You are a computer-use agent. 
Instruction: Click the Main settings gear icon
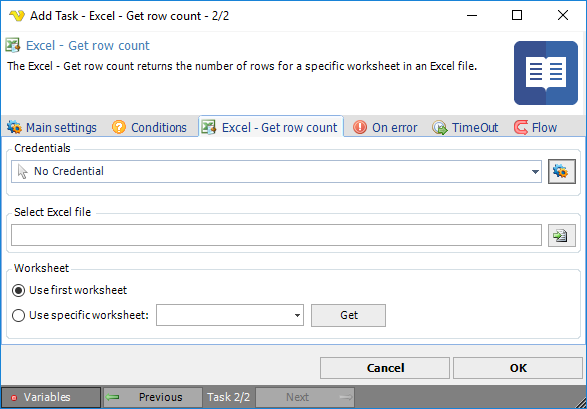14,127
